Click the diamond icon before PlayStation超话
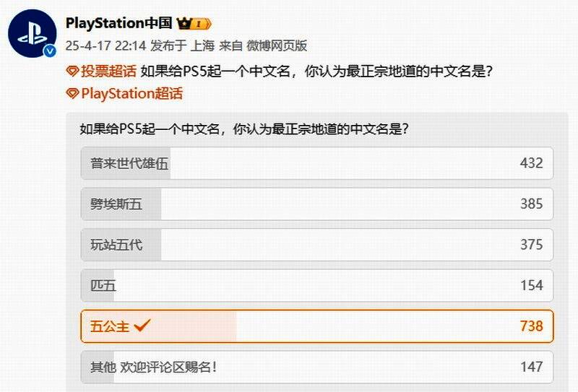The height and width of the screenshot is (392, 578). pyautogui.click(x=72, y=93)
